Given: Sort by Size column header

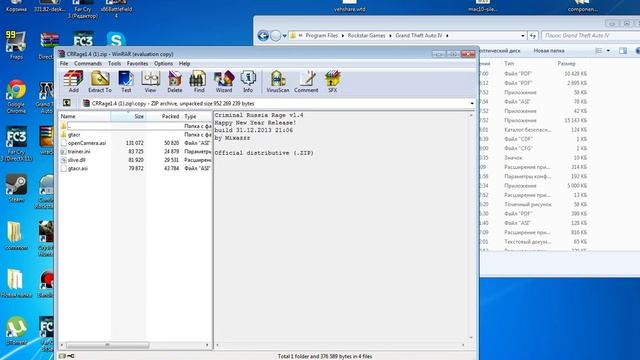Looking at the screenshot, I should point(128,116).
